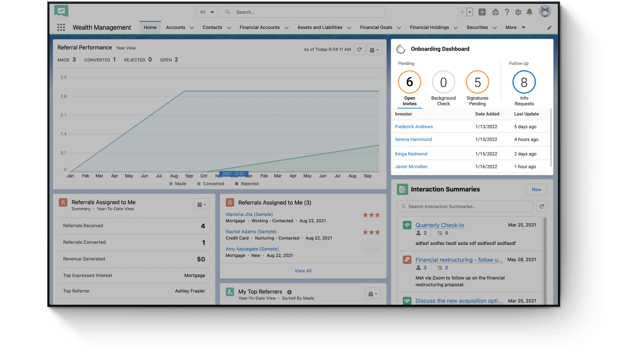This screenshot has height=364, width=617.
Task: Open My Top Referrers calendar dropdown
Action: [x=373, y=294]
